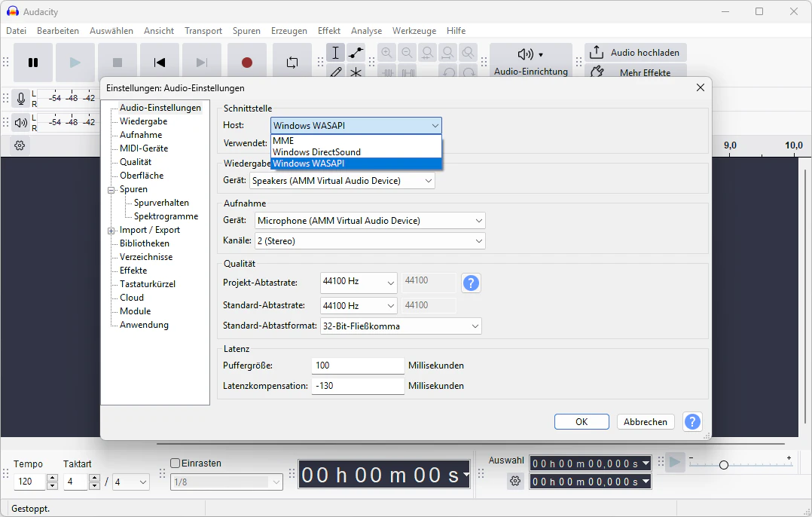Select Wiedergabe in settings tree
The image size is (812, 517).
coord(143,121)
